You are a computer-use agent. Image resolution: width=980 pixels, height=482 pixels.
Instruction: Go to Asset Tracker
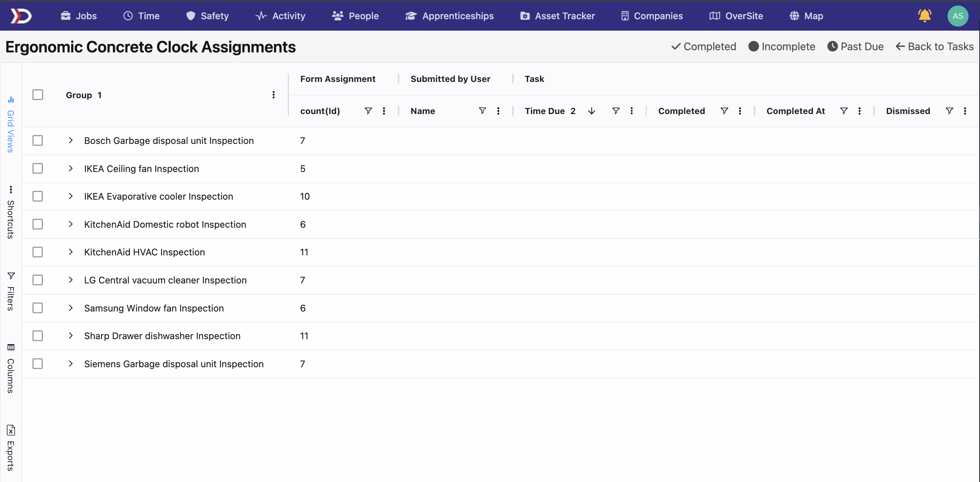(x=557, y=16)
